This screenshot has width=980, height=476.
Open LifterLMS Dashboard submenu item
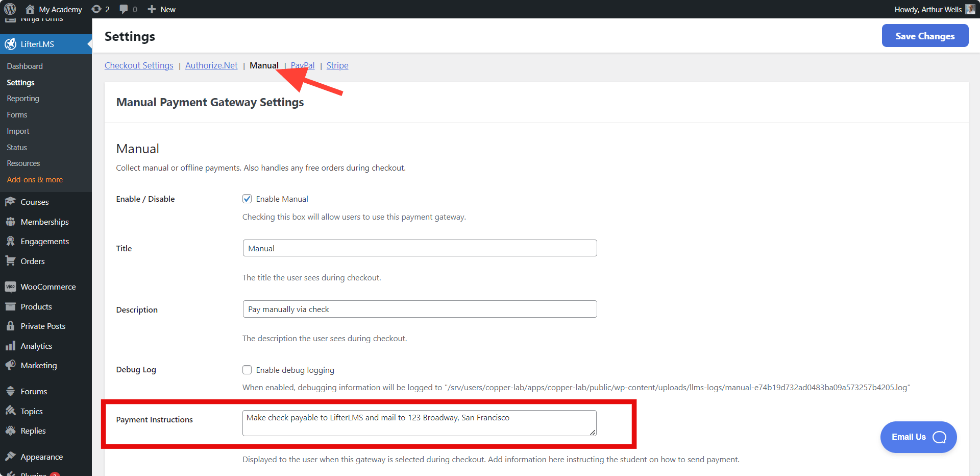25,66
